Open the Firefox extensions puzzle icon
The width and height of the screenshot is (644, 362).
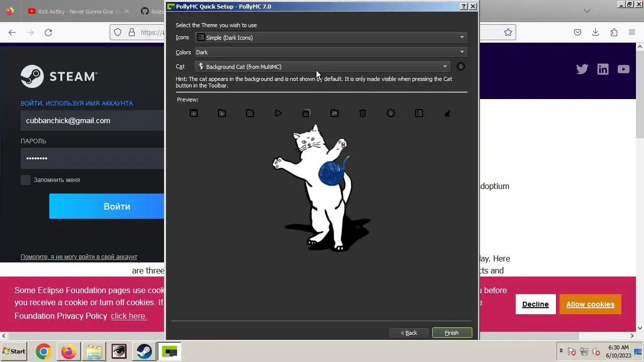click(614, 32)
